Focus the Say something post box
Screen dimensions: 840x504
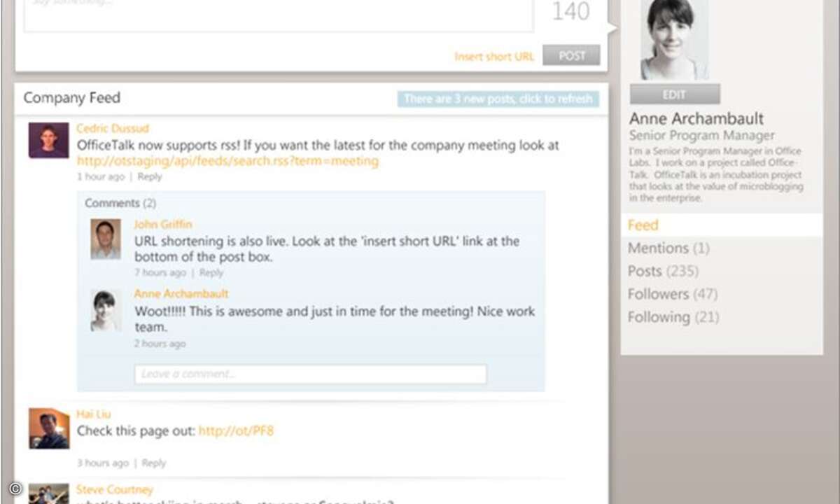[x=279, y=15]
